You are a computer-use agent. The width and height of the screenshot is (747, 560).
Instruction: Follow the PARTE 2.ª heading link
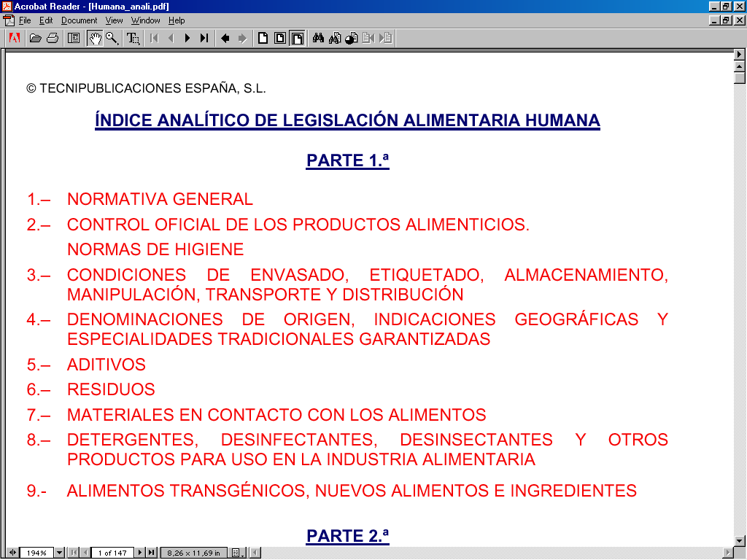point(348,536)
